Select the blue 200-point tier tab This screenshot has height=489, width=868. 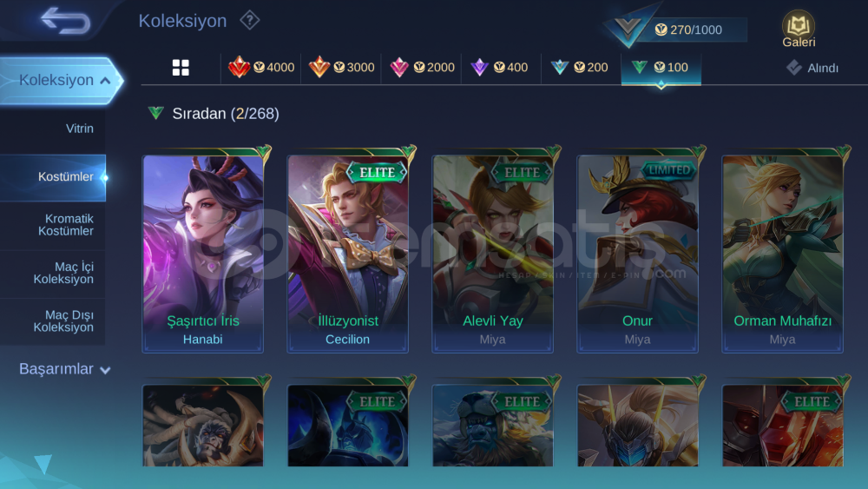[581, 68]
